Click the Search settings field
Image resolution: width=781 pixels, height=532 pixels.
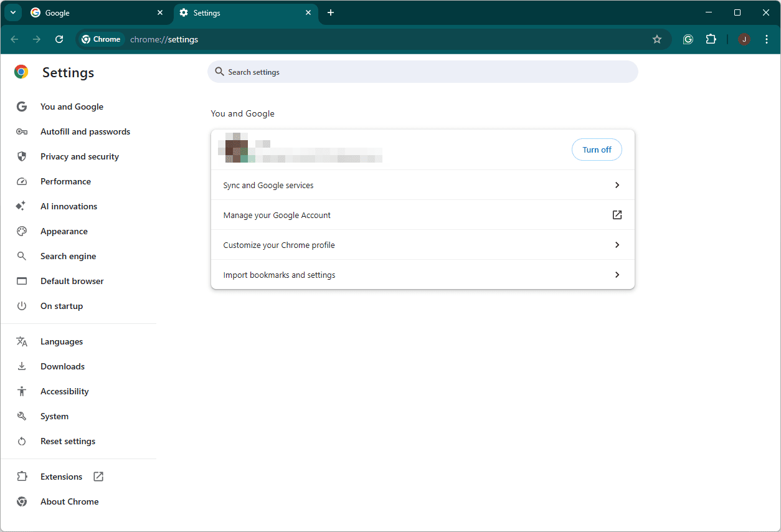click(x=422, y=72)
